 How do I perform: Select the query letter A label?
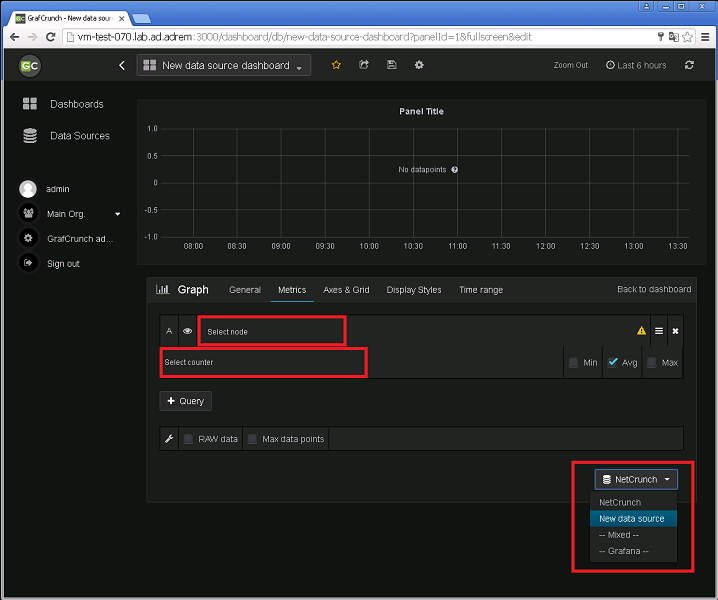(169, 331)
